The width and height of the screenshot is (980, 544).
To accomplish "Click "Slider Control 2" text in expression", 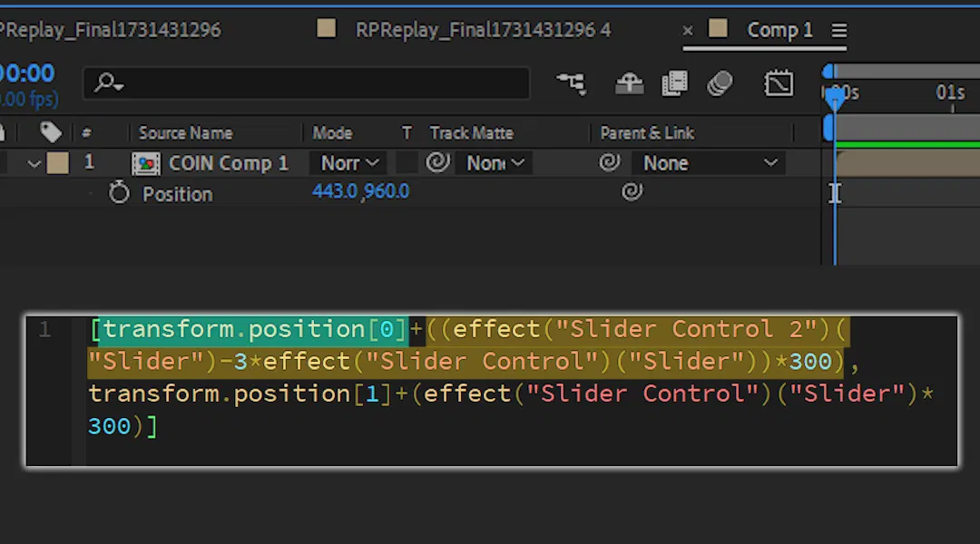I will 686,329.
